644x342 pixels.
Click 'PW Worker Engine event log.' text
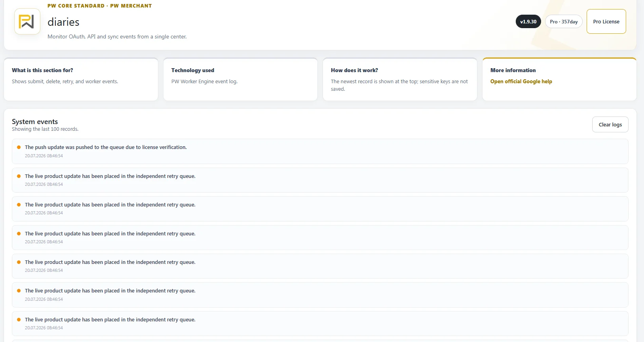click(204, 81)
